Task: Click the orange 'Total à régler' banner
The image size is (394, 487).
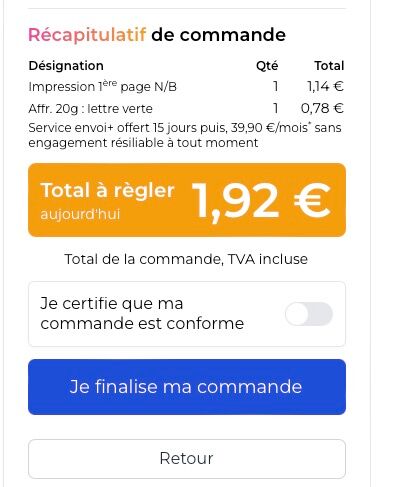Action: point(187,200)
